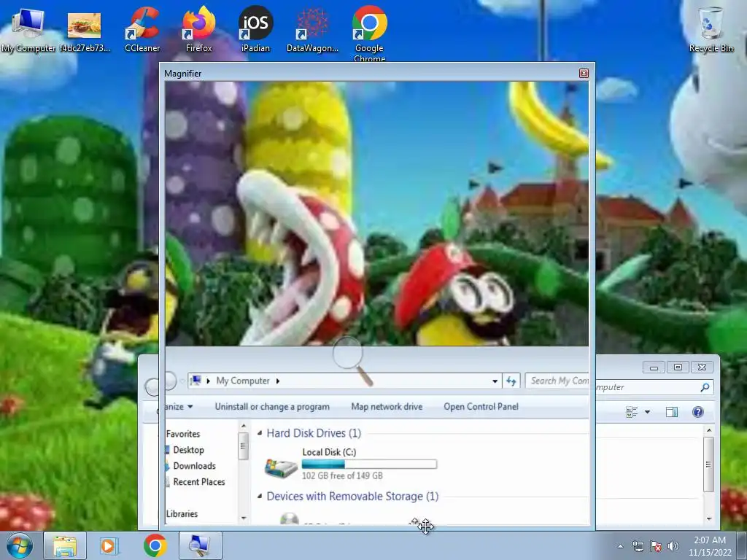Select the Local Disk (C:) drive icon

(x=281, y=467)
